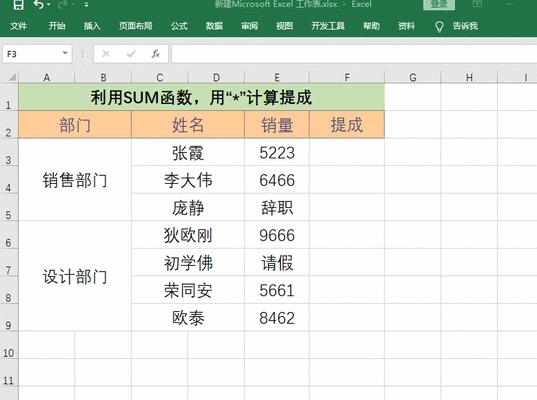Click into the formula bar input field

(x=354, y=54)
